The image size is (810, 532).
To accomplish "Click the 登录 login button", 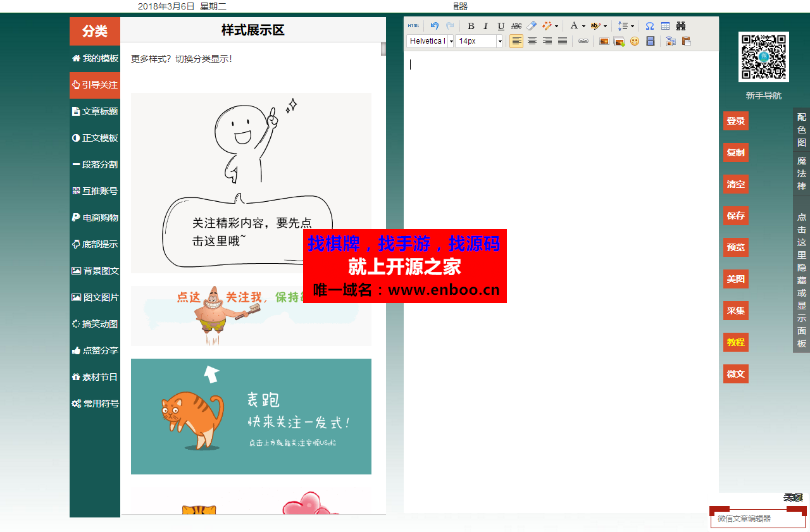I will point(736,121).
